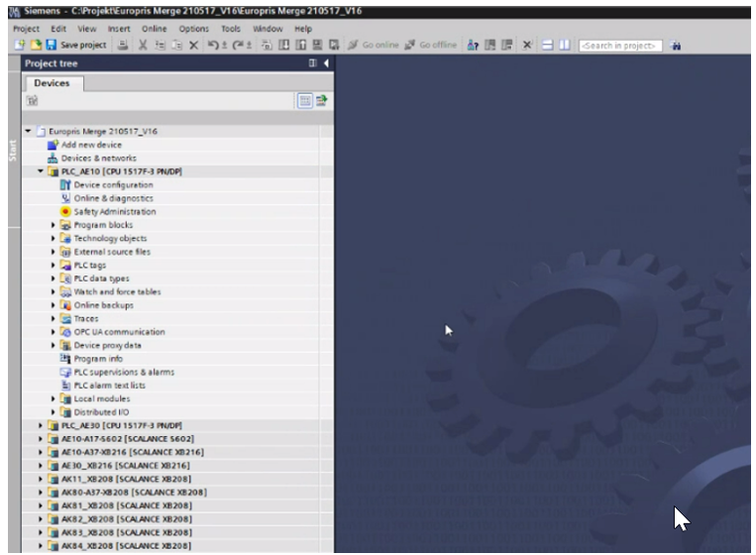Click the New project toolbar icon
The image size is (756, 555).
tap(20, 45)
